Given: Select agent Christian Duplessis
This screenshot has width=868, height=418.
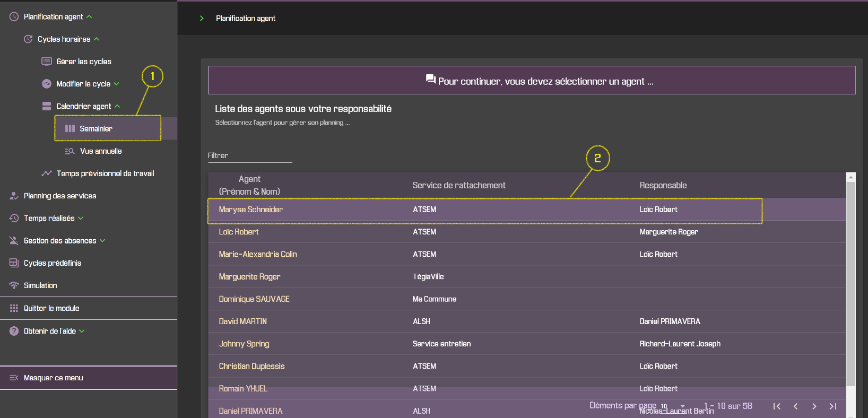Looking at the screenshot, I should coord(251,366).
